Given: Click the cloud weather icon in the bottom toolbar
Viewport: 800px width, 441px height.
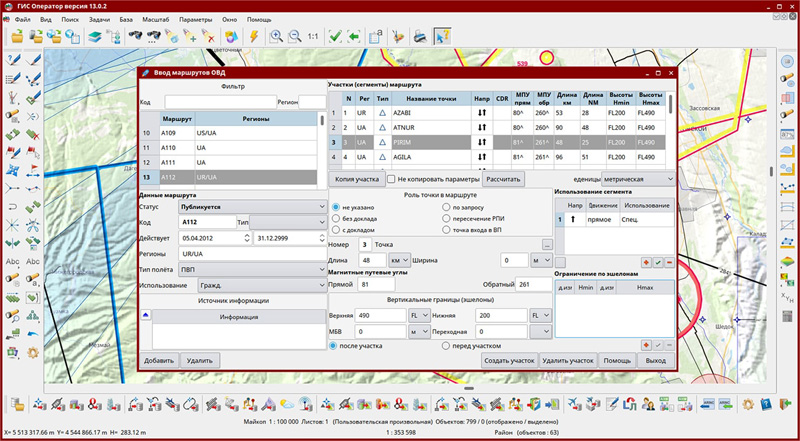Looking at the screenshot, I should (x=288, y=404).
